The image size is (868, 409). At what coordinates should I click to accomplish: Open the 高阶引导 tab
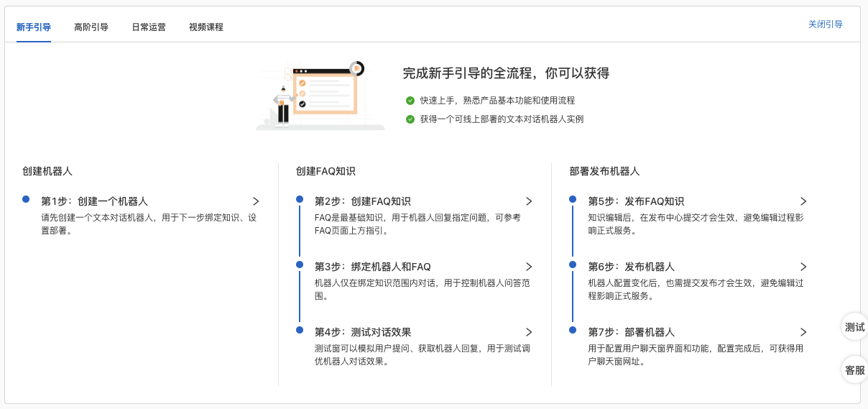[91, 27]
